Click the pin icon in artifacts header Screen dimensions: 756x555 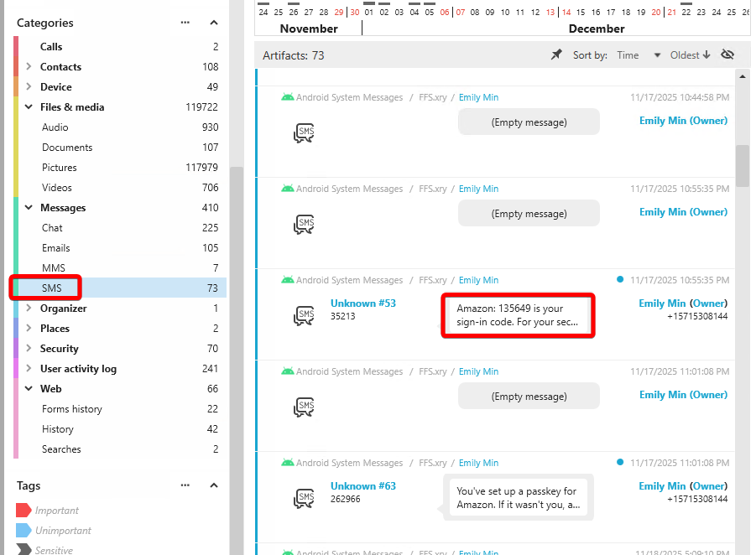click(x=556, y=54)
